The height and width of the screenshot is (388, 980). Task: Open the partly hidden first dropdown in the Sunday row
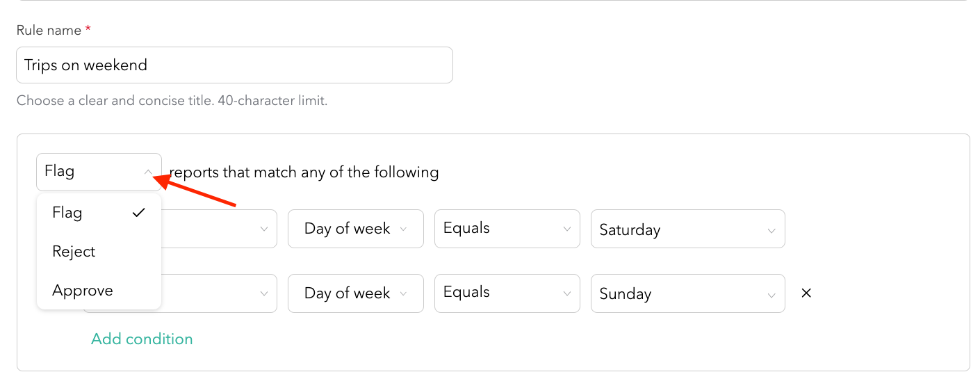pyautogui.click(x=220, y=293)
